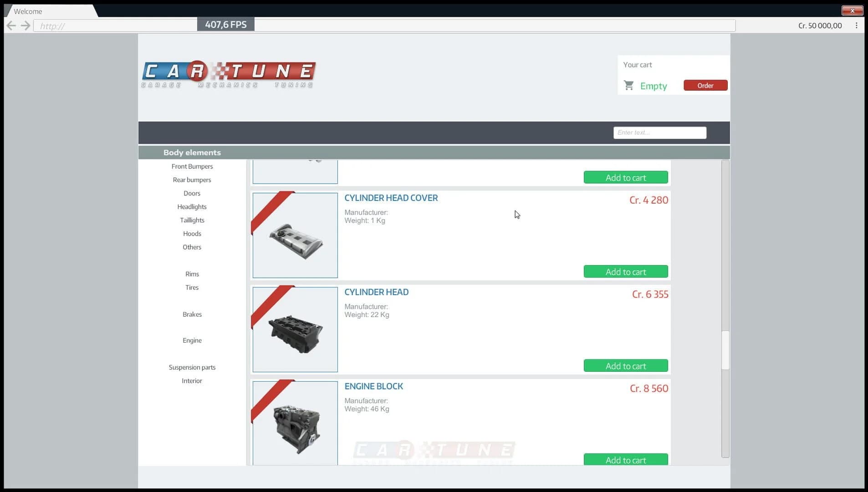Screen dimensions: 868x492
Task: Click the shopping cart icon
Action: 629,85
